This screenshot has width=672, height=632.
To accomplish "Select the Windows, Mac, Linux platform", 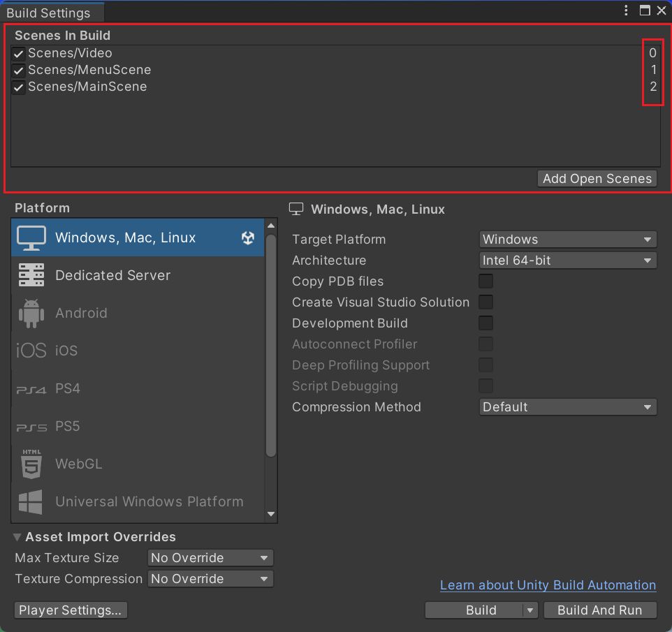I will coord(138,238).
